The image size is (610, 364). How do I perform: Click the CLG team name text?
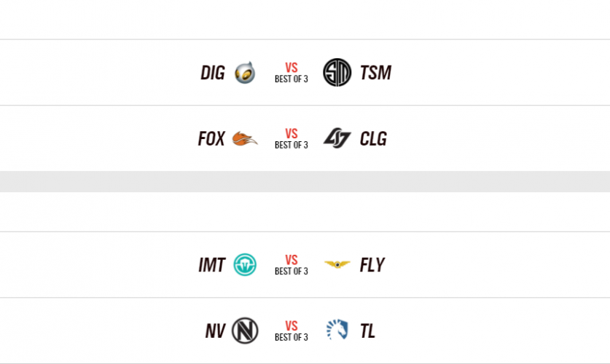coord(373,138)
